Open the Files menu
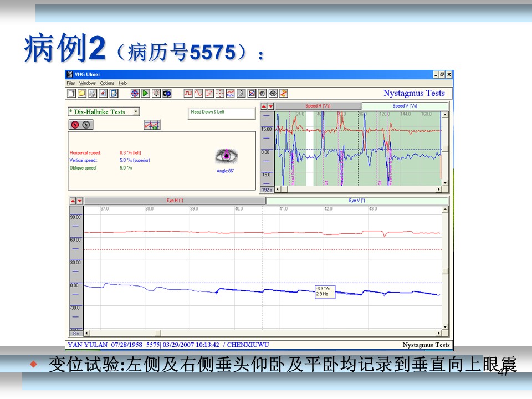The width and height of the screenshot is (532, 399). (x=70, y=83)
